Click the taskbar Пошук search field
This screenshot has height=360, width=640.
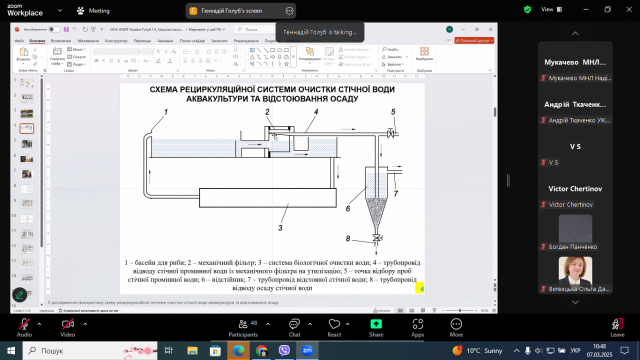[x=90, y=351]
